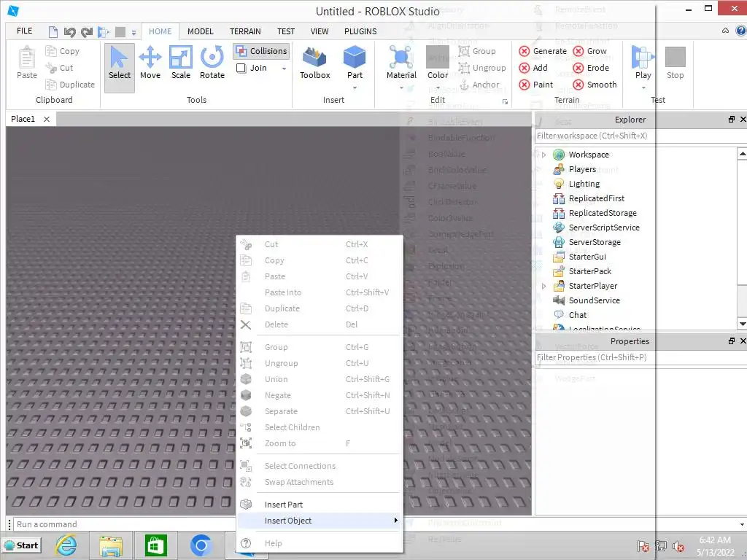Select the Rotate tool
The image size is (747, 560).
point(212,63)
